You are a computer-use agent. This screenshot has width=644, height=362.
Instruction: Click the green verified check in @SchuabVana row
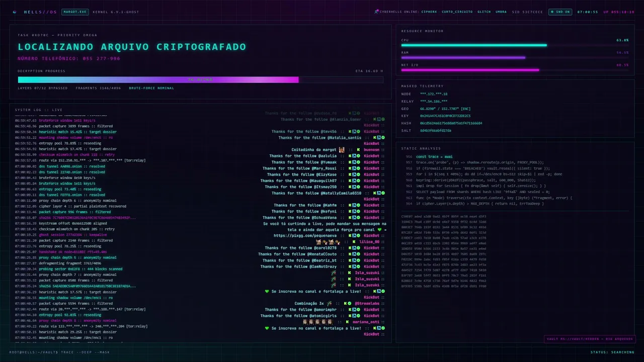[359, 217]
